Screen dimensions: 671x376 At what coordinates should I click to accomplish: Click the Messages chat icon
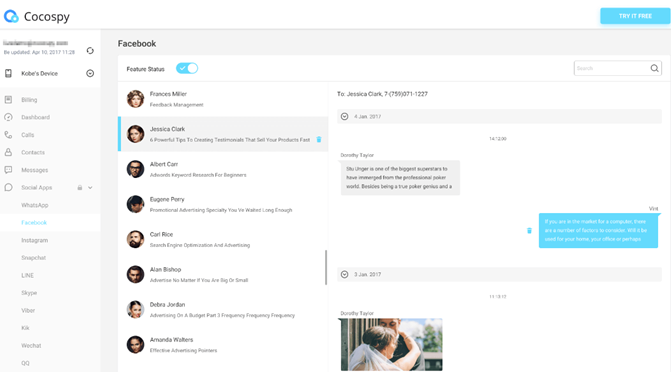pos(8,170)
